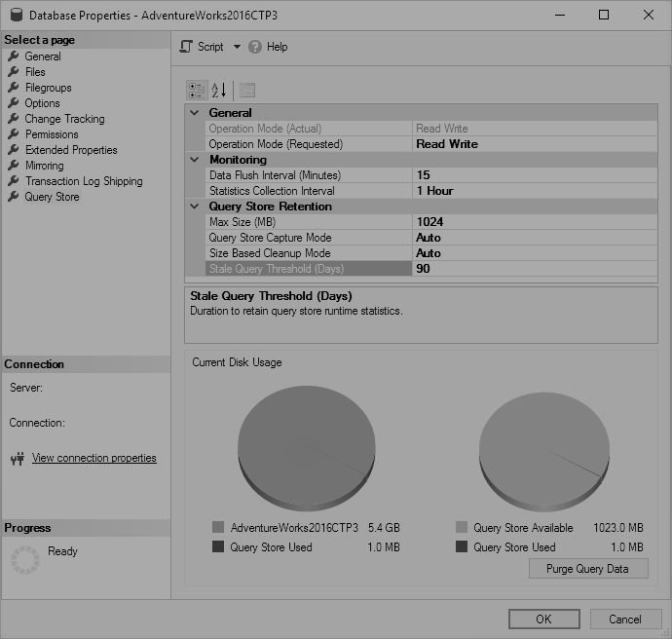Open the Mirroring page

44,166
